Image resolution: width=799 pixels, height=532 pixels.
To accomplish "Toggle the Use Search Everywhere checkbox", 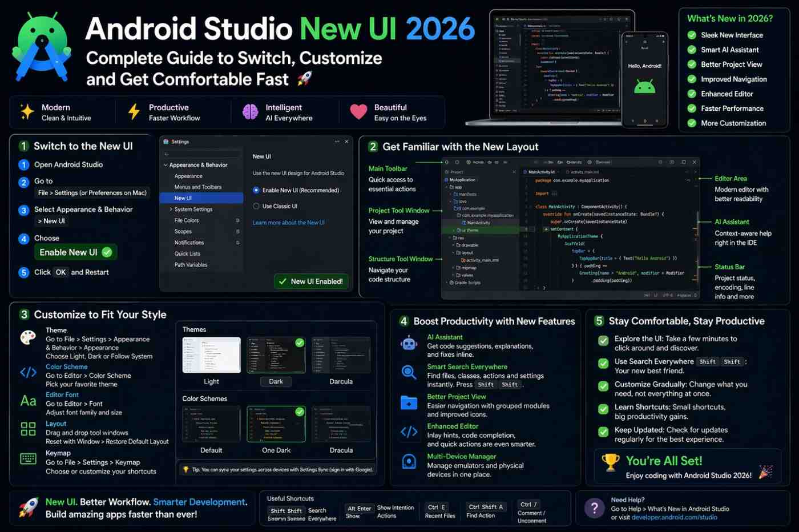I will click(x=603, y=364).
